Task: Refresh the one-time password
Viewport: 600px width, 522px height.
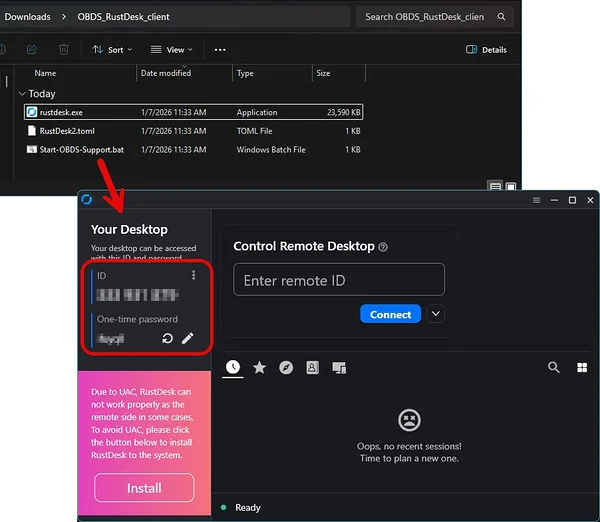Action: point(168,339)
